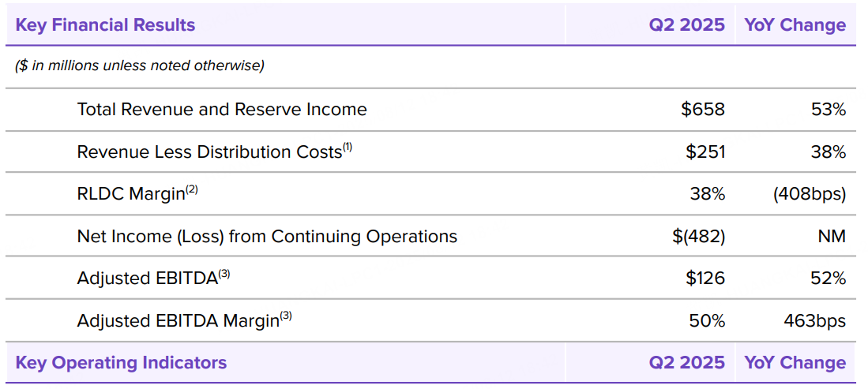Select the (408bps) RLDC Margin change
Viewport: 868px width, 389px height.
pyautogui.click(x=810, y=194)
